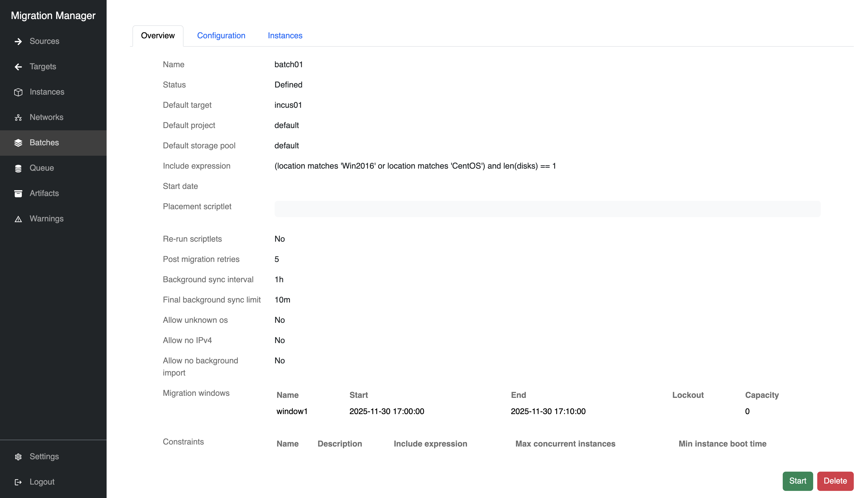The width and height of the screenshot is (868, 498).
Task: Click the Settings gear icon
Action: (18, 457)
